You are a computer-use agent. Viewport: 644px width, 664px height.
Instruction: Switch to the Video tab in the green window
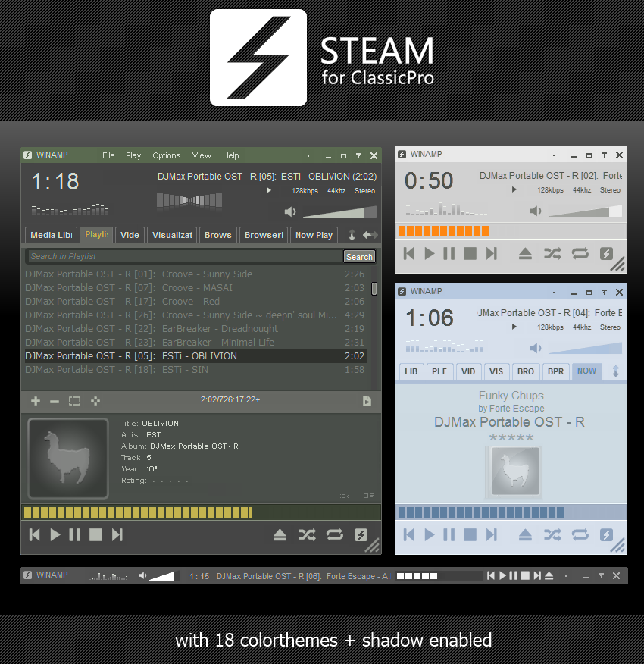[x=130, y=235]
